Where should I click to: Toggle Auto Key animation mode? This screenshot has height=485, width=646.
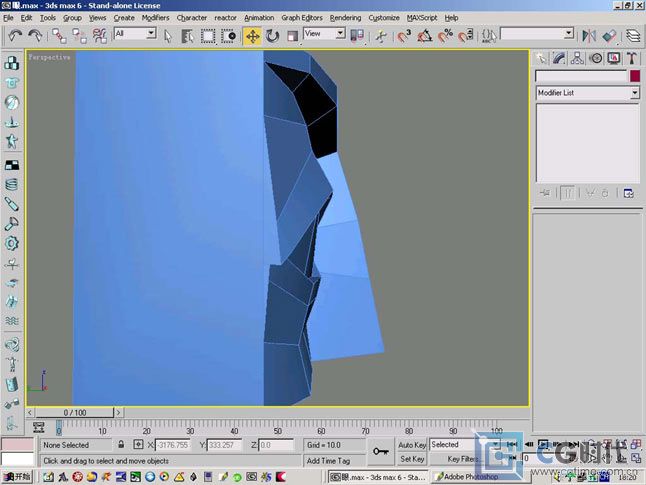point(412,445)
